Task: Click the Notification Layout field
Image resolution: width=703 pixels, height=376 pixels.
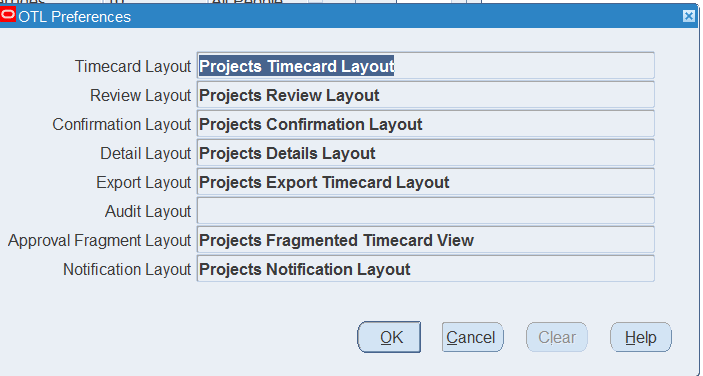Action: point(425,269)
